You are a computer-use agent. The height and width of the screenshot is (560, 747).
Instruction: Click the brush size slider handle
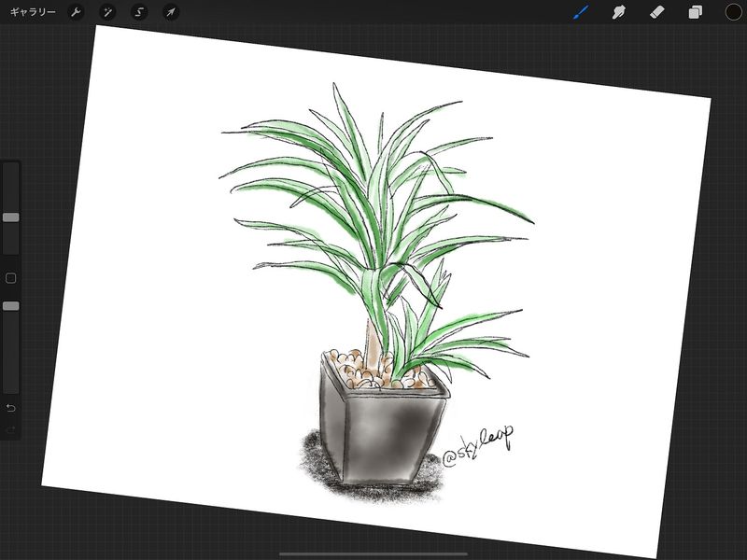(11, 217)
